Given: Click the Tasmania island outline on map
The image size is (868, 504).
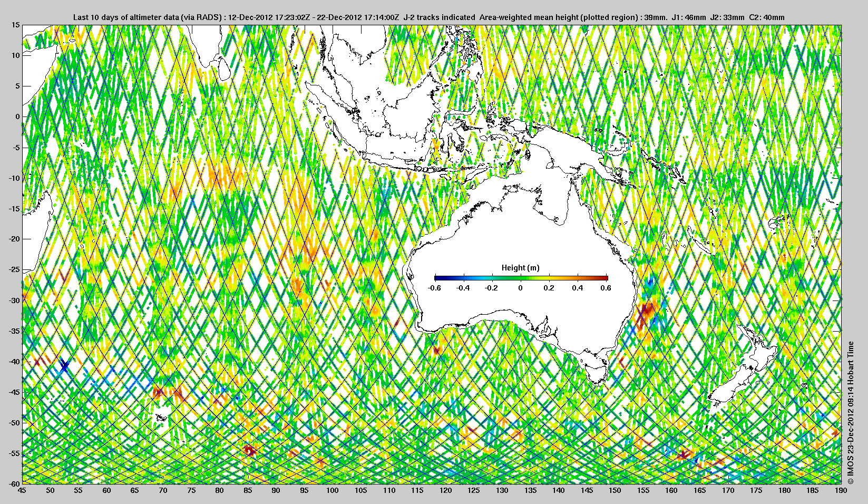Looking at the screenshot, I should 597,371.
